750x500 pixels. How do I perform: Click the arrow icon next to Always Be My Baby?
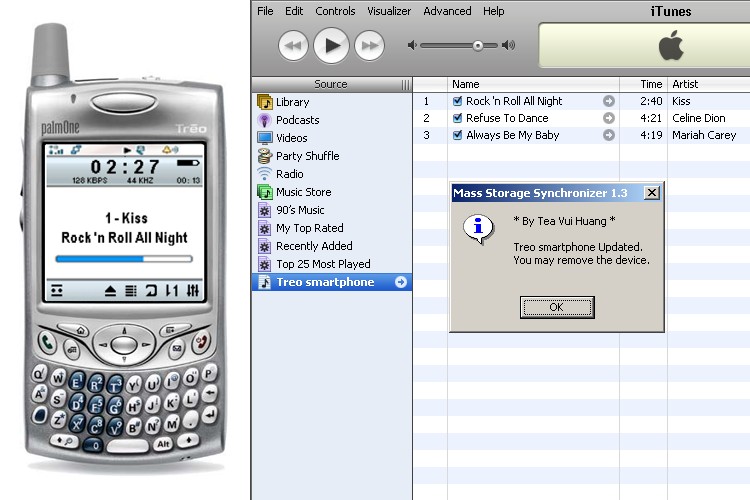608,135
